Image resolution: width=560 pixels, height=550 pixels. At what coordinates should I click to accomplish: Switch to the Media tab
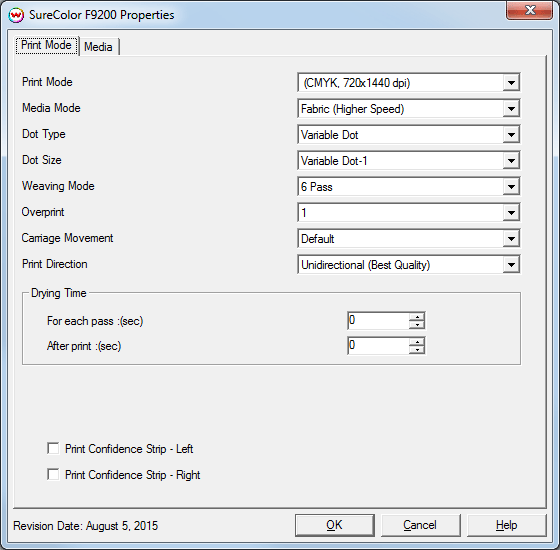pos(99,47)
